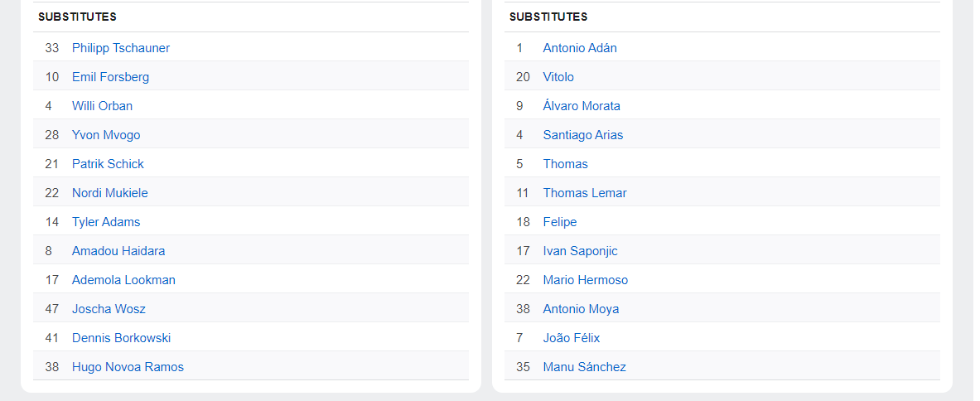The height and width of the screenshot is (401, 980).
Task: Open Dennis Borkowski's profile
Action: click(121, 338)
